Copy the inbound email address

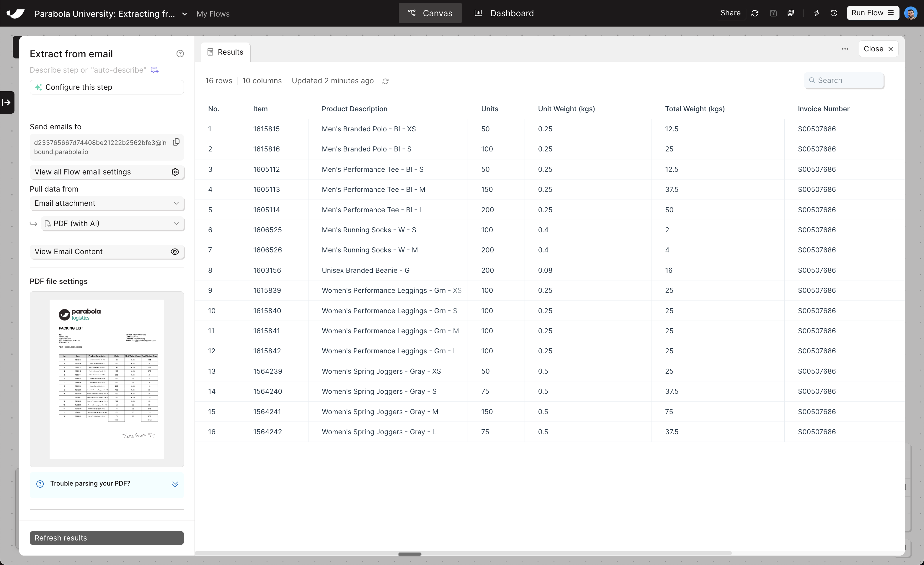176,142
